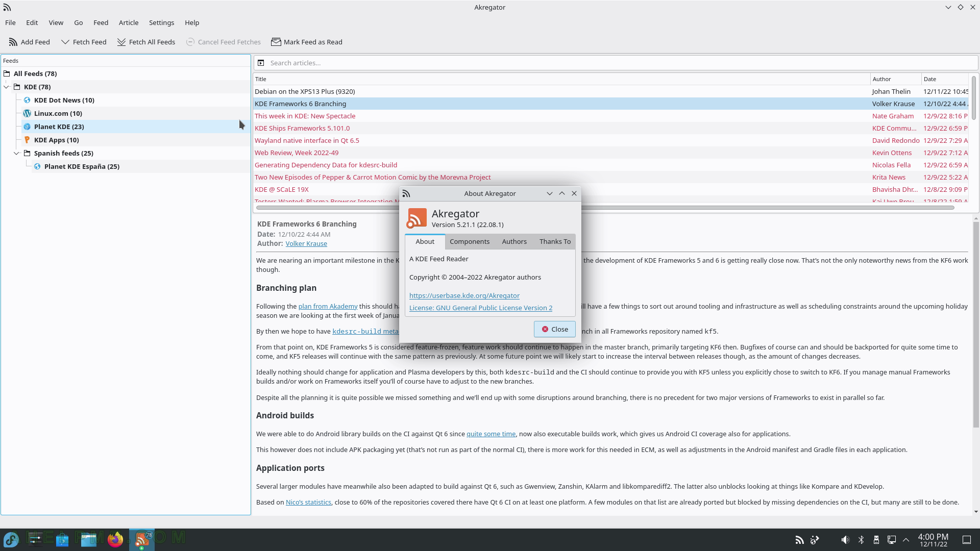Open the Feed menu
980x551 pixels.
(x=101, y=22)
